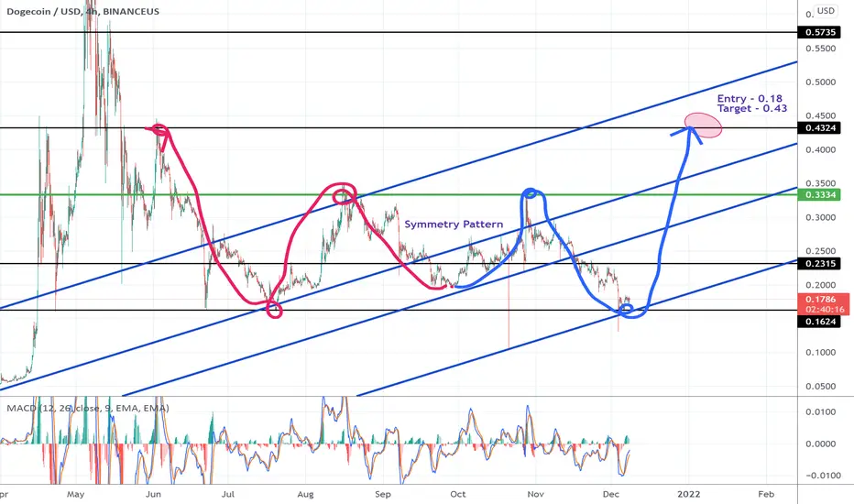Select the 'Target - 0.43' text note
Viewport: 854px width, 504px height.
tap(752, 108)
